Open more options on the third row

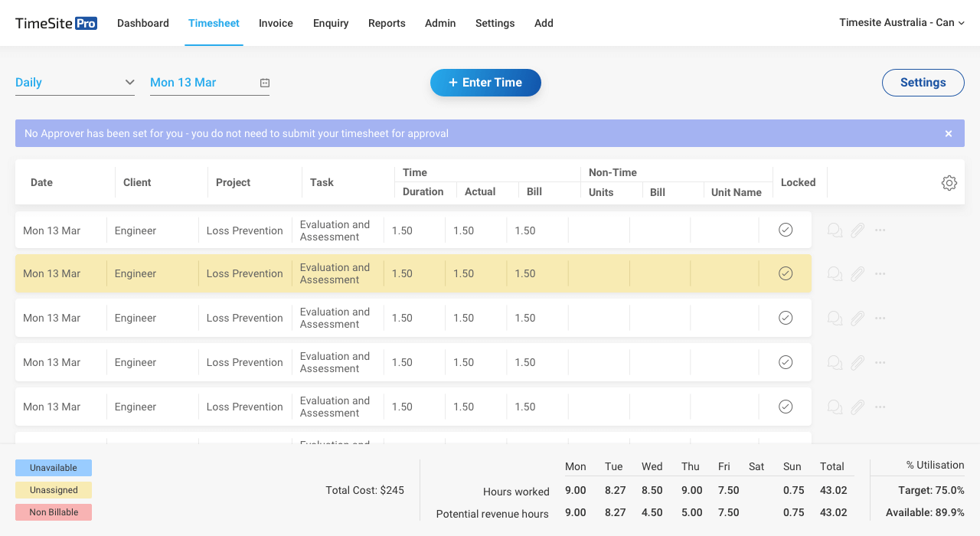880,318
